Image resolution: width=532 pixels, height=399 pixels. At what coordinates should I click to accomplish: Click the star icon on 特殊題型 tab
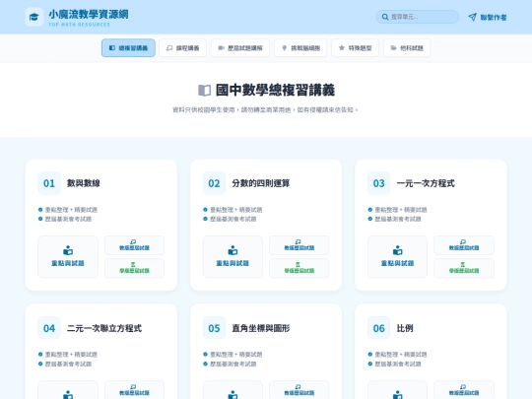pos(342,48)
